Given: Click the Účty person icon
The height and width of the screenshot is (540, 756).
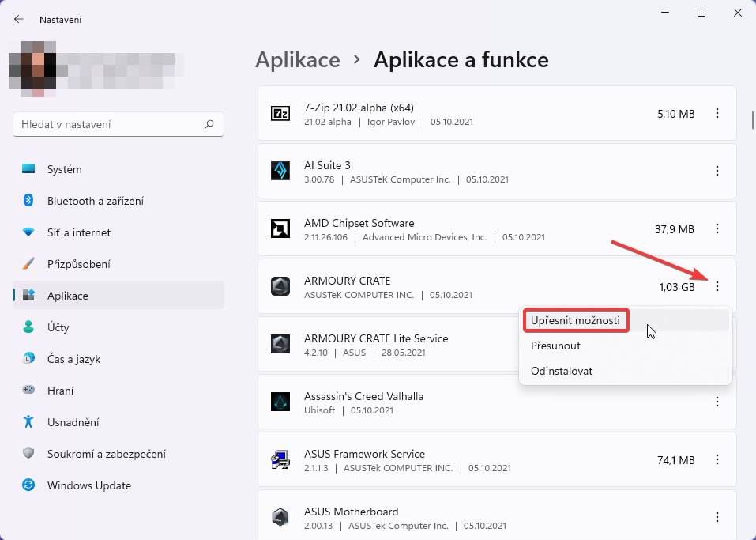Looking at the screenshot, I should click(x=28, y=327).
